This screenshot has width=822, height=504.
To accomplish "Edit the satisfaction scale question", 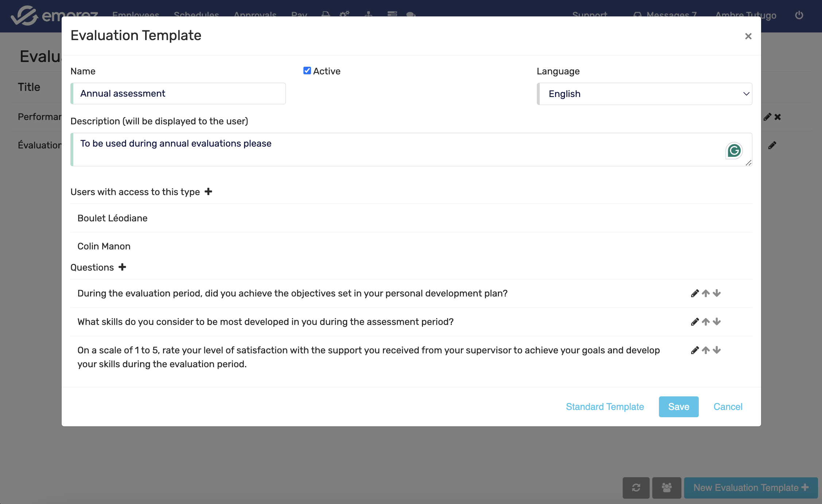I will (x=695, y=350).
